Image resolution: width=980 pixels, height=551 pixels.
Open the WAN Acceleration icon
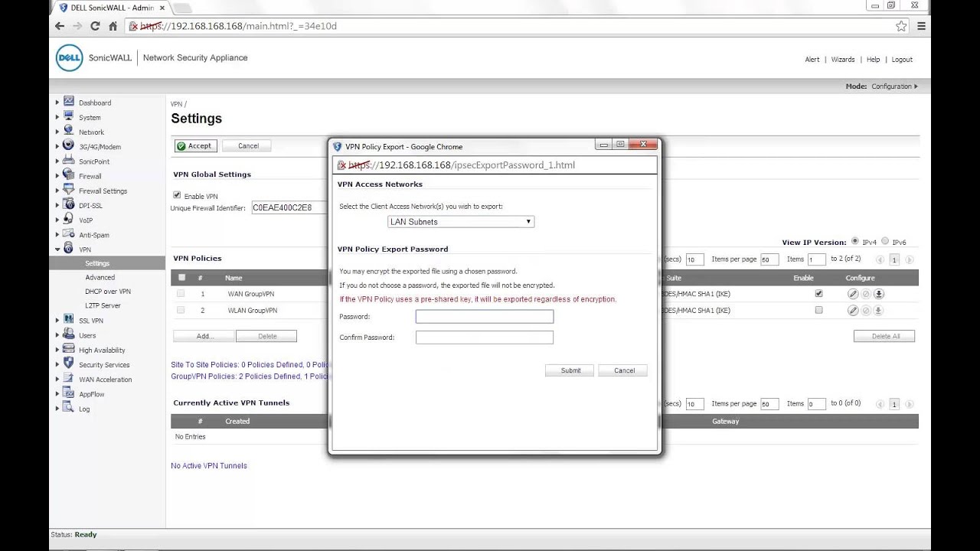tap(69, 378)
